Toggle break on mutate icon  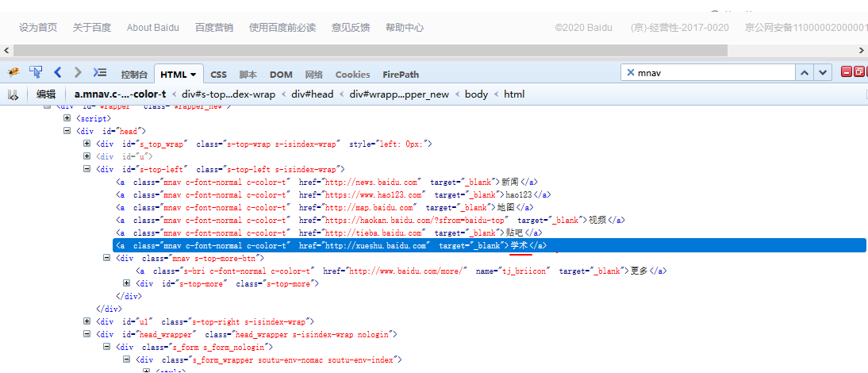coord(13,94)
